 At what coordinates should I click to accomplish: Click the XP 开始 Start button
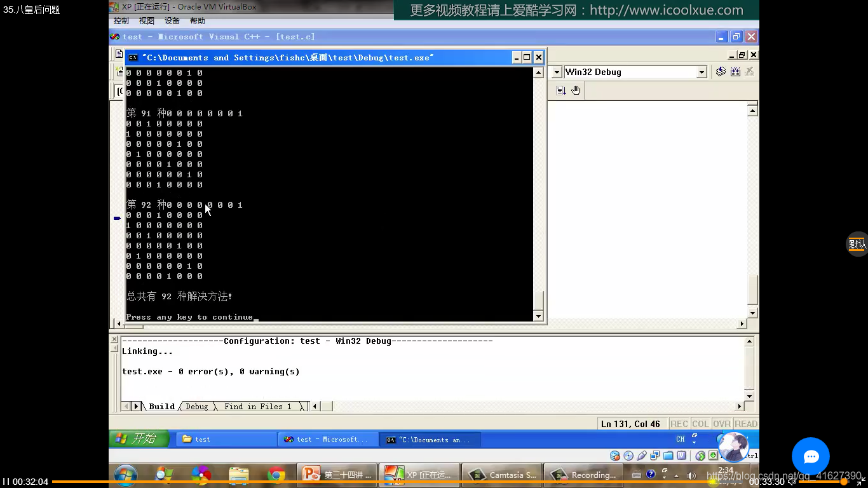tap(139, 438)
